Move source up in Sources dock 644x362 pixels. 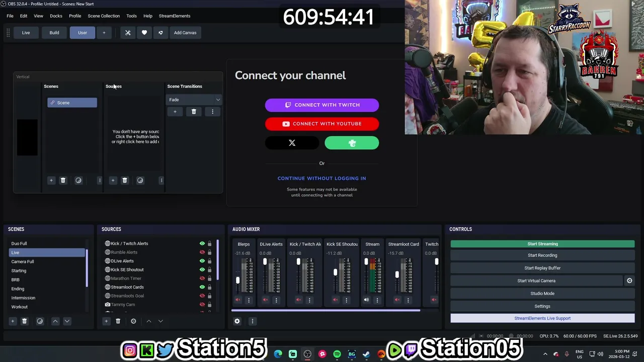[x=149, y=321]
